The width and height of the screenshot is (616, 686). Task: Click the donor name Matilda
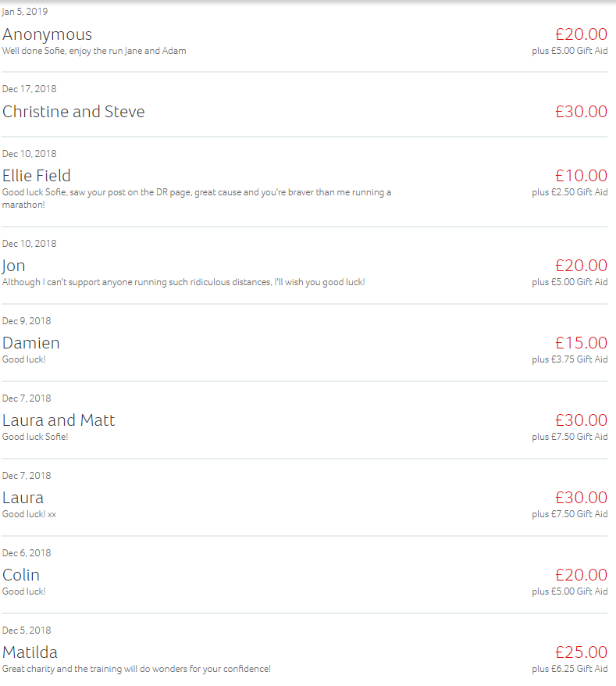30,652
